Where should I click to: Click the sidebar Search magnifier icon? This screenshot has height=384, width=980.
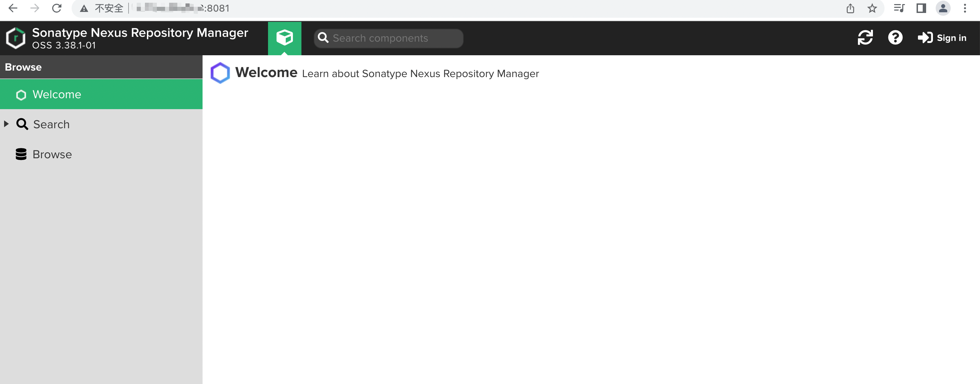pos(22,124)
